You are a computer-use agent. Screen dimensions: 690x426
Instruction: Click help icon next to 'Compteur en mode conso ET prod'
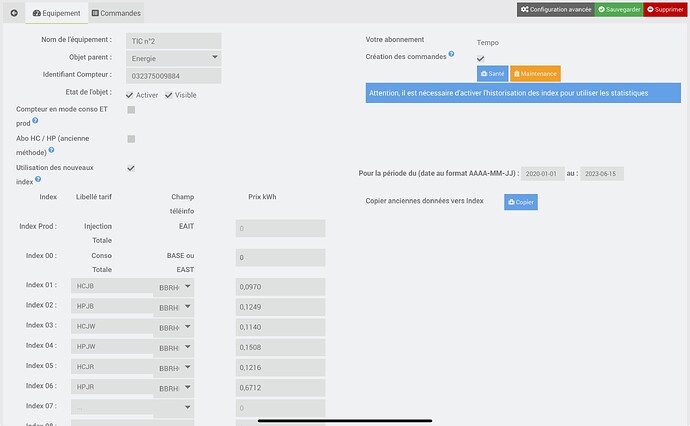(x=35, y=121)
